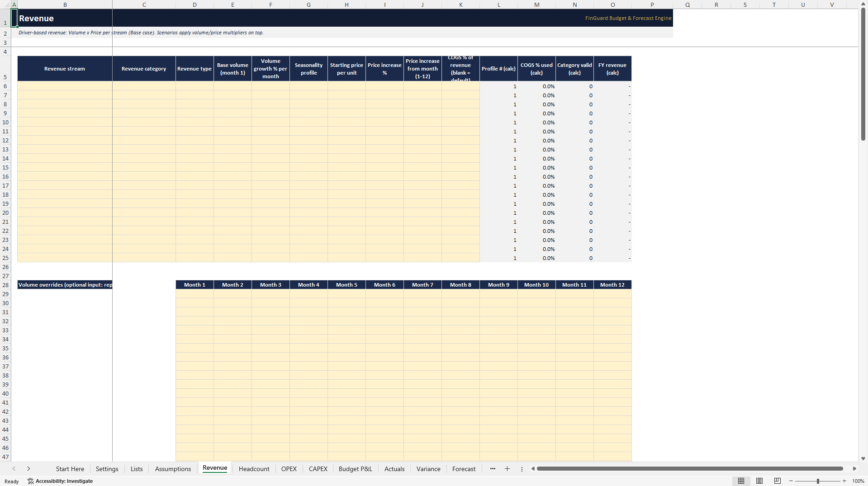
Task: Open the Start Here sheet tab
Action: (x=70, y=469)
